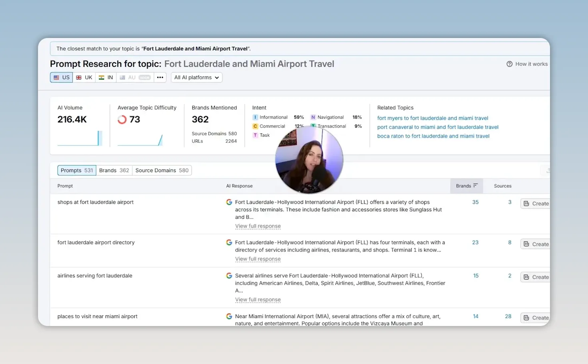Click the Sources column header
The image size is (588, 364).
point(503,186)
